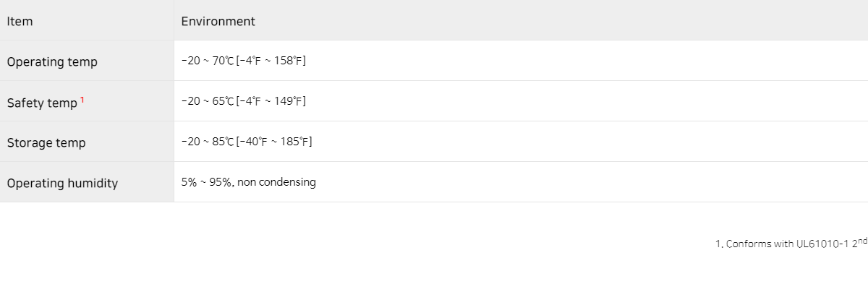Click the [-4°F ~ 158°F] Fahrenheit range
Screen dimensions: 868x305
[x=271, y=61]
